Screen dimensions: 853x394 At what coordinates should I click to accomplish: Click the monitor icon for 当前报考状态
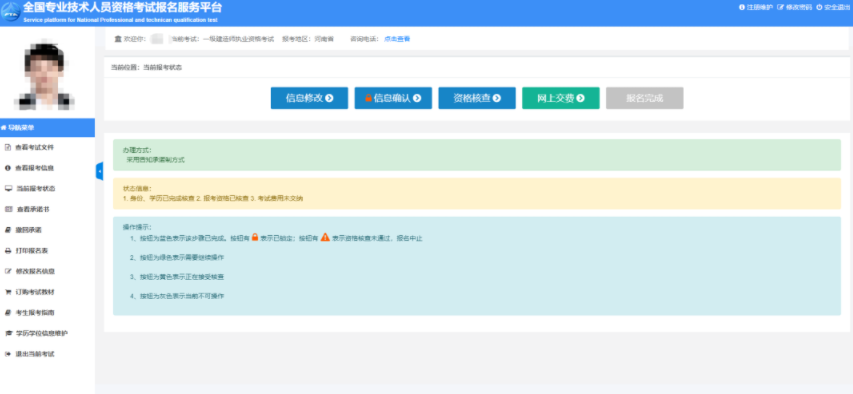[x=8, y=189]
